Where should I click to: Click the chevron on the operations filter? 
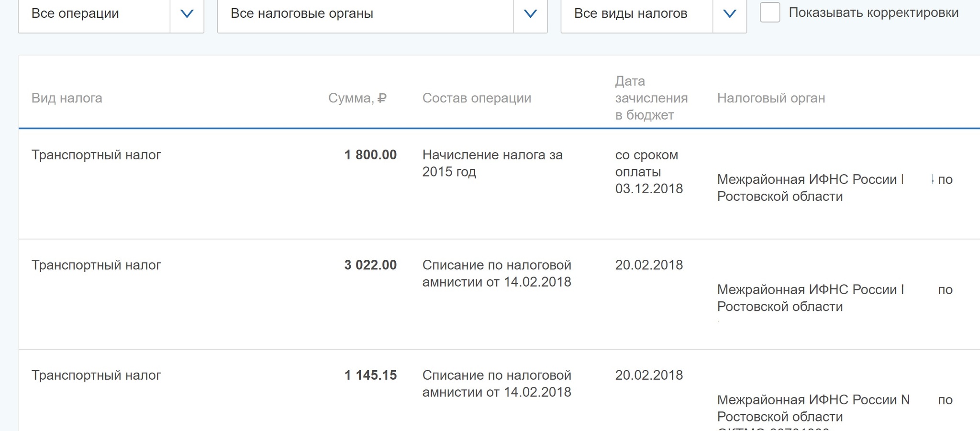[x=187, y=14]
